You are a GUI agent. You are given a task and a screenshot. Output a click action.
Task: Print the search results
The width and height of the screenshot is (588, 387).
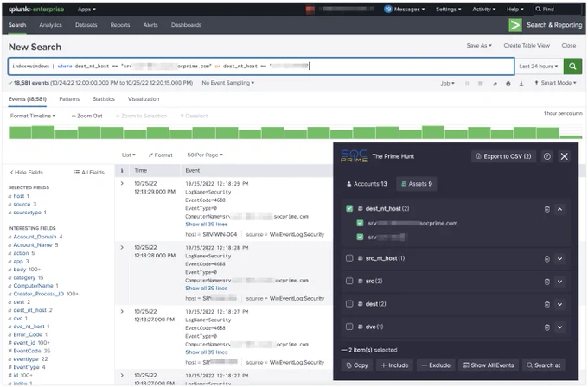[x=508, y=83]
